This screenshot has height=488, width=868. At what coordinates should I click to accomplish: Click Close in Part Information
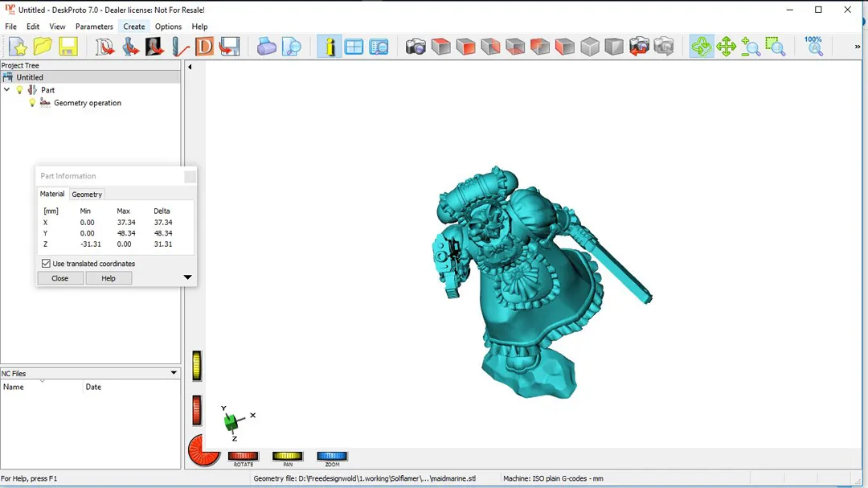(60, 278)
